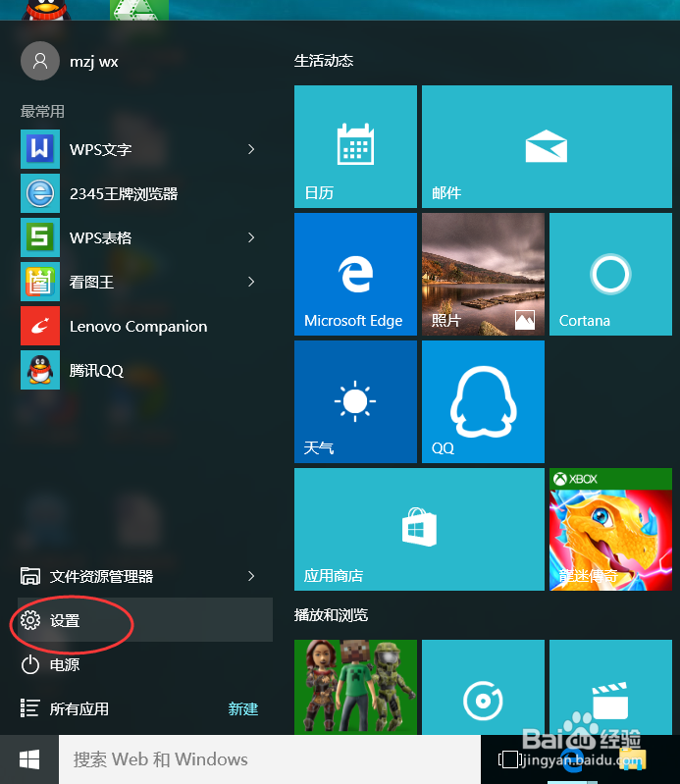Open the 日历 calendar tile
Image resolution: width=680 pixels, height=784 pixels.
tap(355, 146)
